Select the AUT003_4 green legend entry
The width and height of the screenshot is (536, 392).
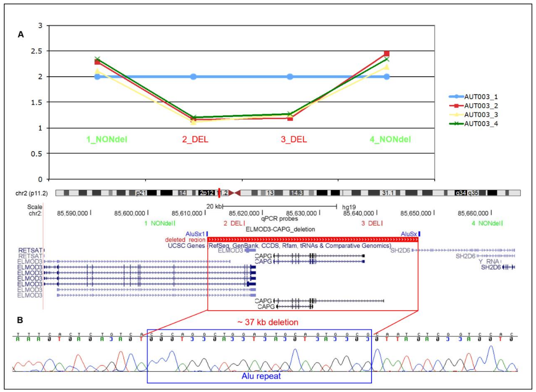tap(481, 124)
